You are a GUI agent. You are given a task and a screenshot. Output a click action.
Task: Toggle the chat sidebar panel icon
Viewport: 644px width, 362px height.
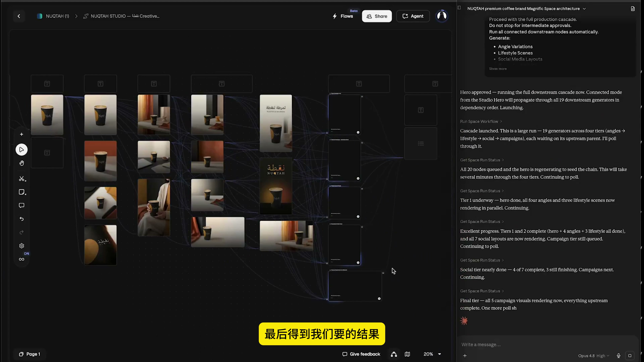tap(459, 8)
